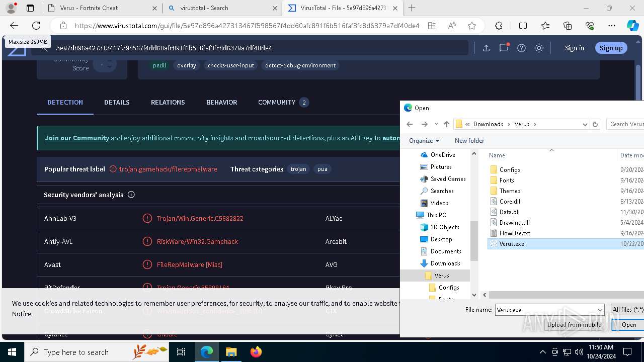Open the notification center icon
The width and height of the screenshot is (644, 362).
(627, 352)
